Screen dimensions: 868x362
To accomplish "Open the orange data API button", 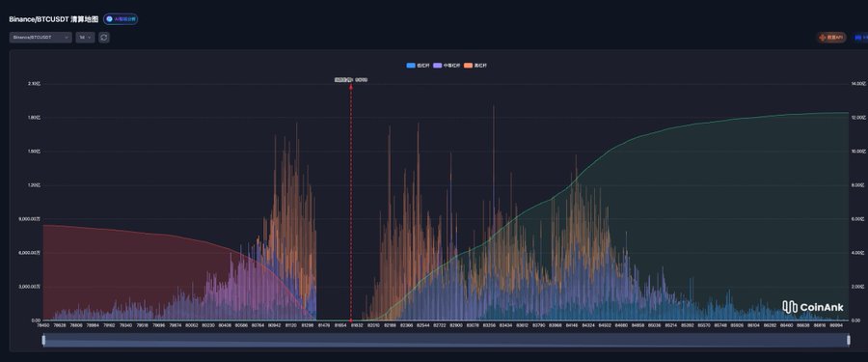I will point(832,38).
